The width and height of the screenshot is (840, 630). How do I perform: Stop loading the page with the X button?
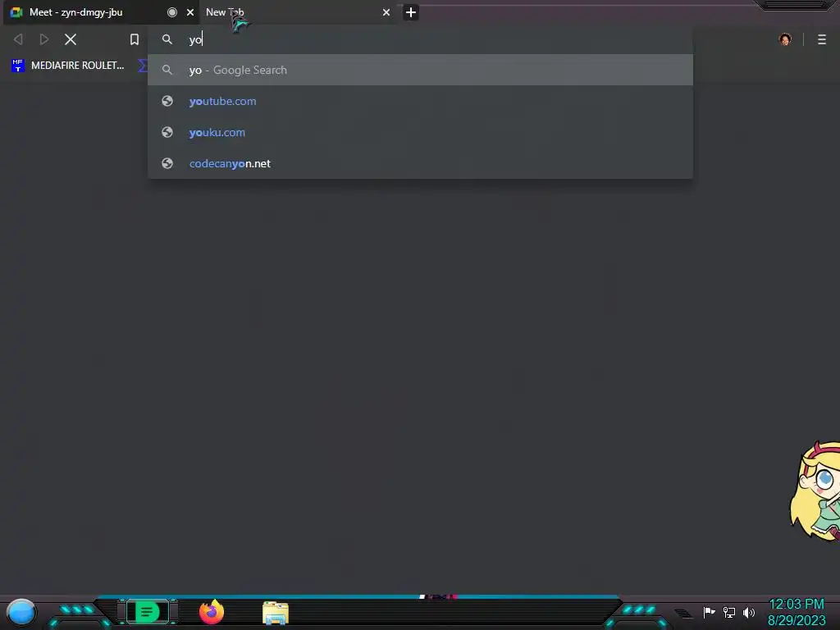point(71,39)
